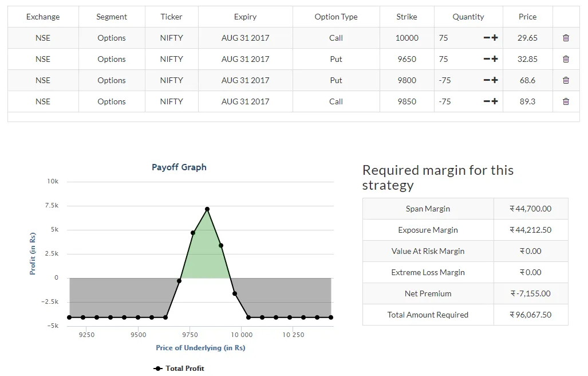Click the Payoff Graph title
The image size is (588, 376).
point(179,167)
